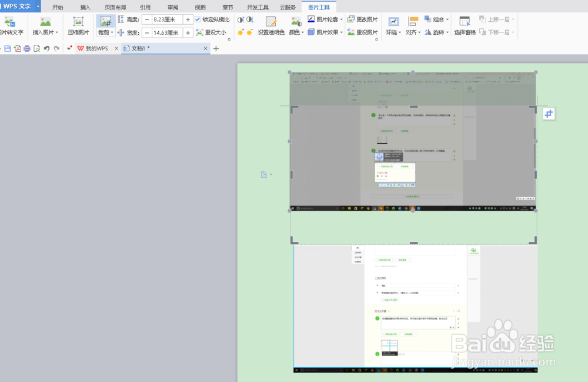The image size is (588, 382).
Task: Click the layout options icon left of image
Action: click(x=264, y=174)
